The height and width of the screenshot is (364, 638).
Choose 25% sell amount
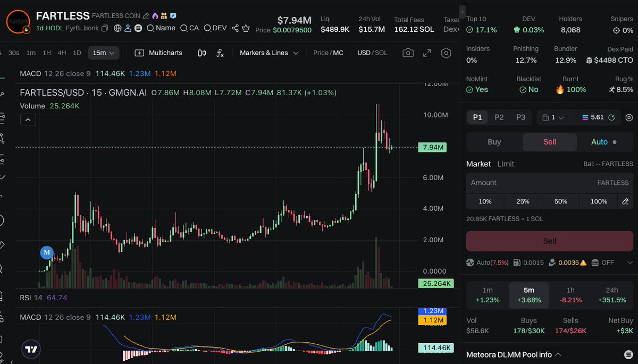(523, 201)
